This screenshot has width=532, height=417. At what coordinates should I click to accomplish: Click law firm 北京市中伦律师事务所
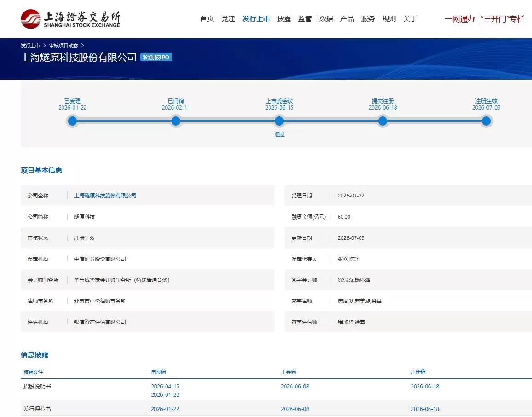(x=100, y=301)
